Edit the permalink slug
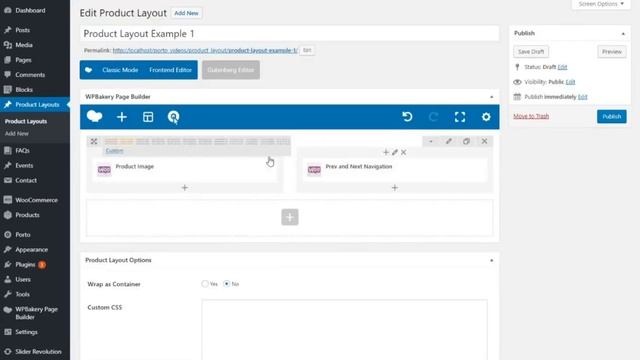Viewport: 640px width, 360px height. [307, 50]
